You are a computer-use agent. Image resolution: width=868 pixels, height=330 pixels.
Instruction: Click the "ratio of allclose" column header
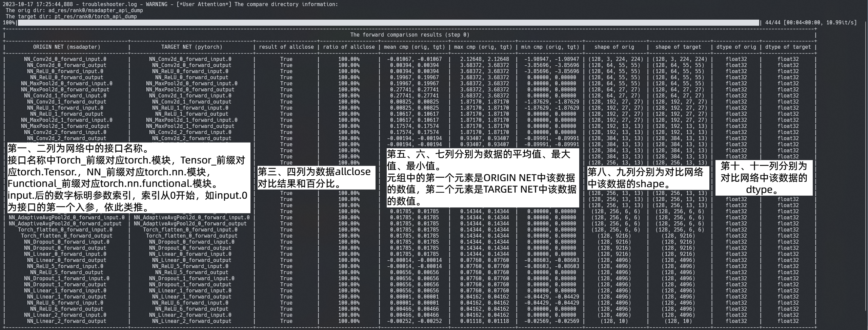349,47
